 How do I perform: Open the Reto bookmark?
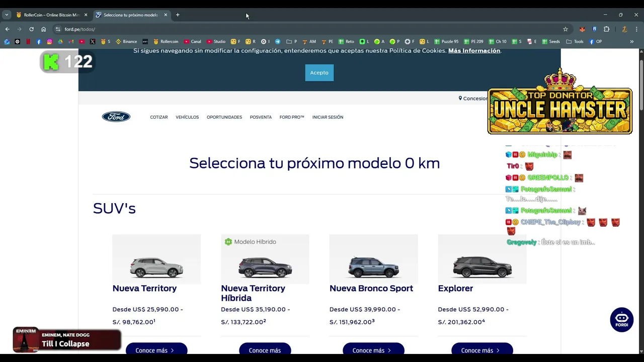346,42
